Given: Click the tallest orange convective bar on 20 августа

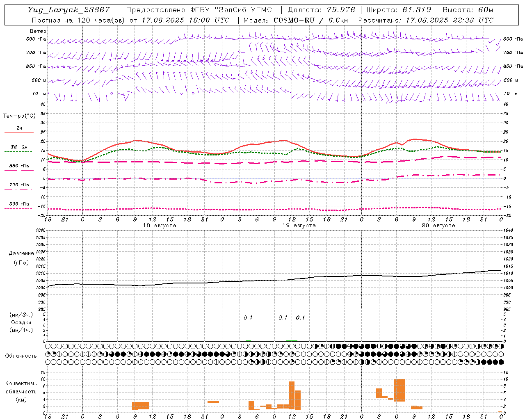Looking at the screenshot, I should [399, 390].
